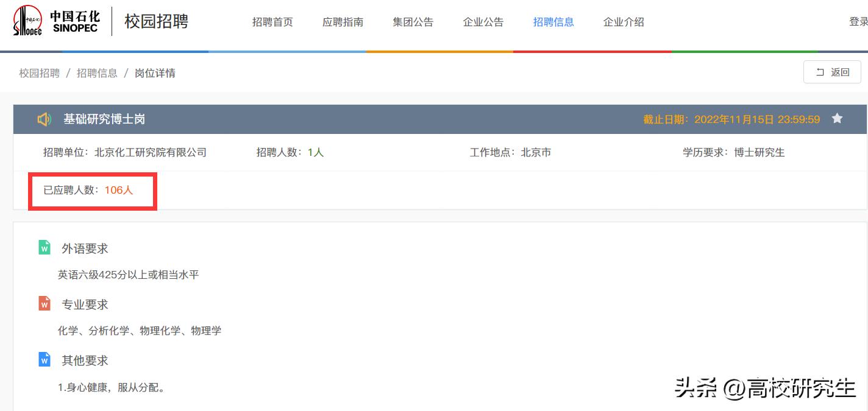Click the 其他要求 heading
The image size is (868, 411).
85,360
